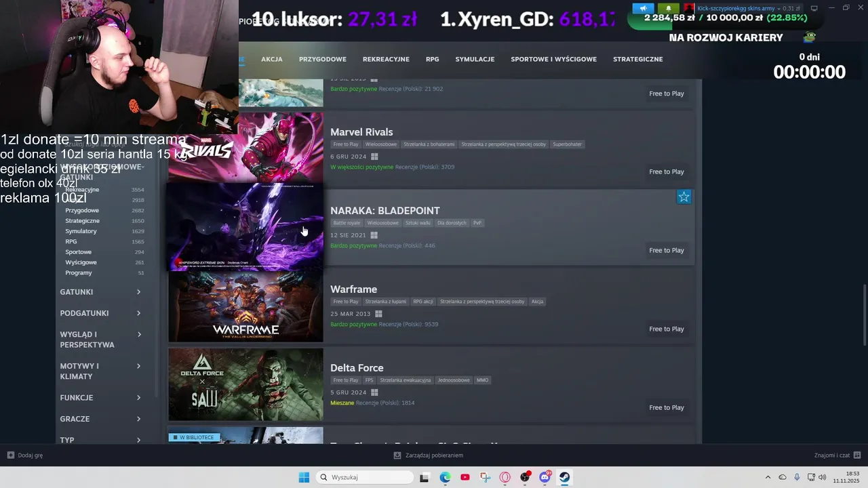Click the account avatar picture
Screen dimensions: 868x488
pyautogui.click(x=690, y=8)
